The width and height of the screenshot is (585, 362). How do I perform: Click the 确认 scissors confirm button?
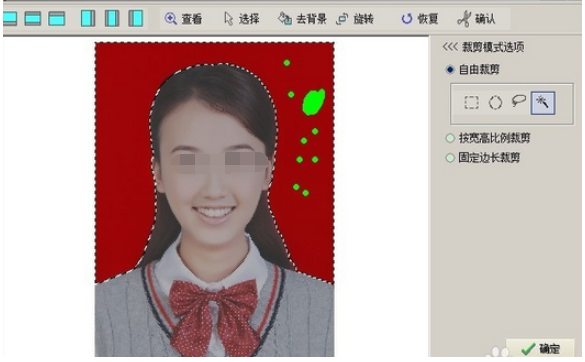pyautogui.click(x=476, y=19)
